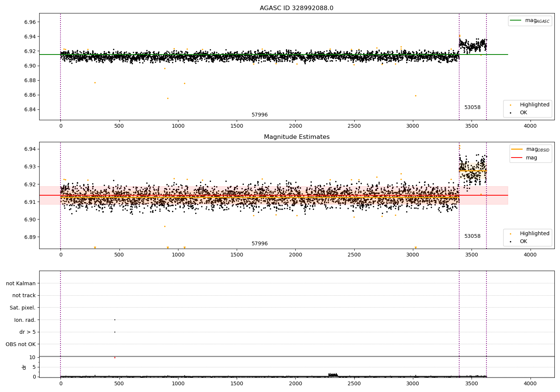Click the x-axis tick '3500' in bottom plot
560x392 pixels.
[472, 383]
